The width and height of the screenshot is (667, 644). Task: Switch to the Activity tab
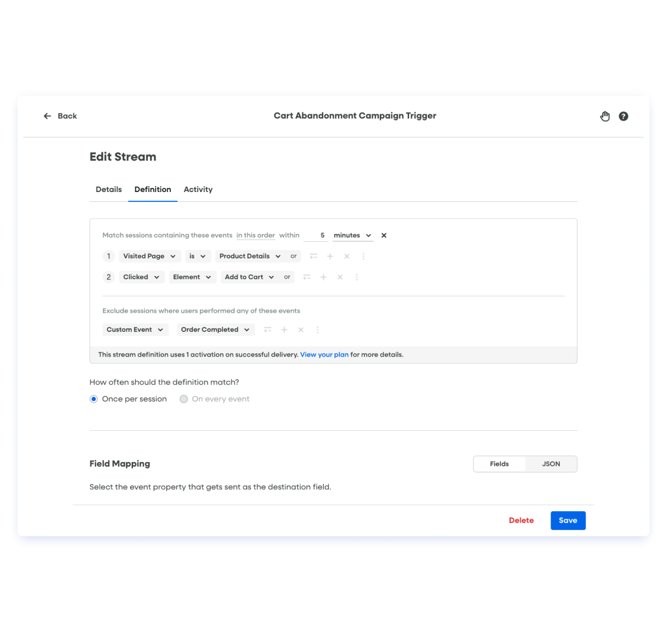[x=198, y=189]
